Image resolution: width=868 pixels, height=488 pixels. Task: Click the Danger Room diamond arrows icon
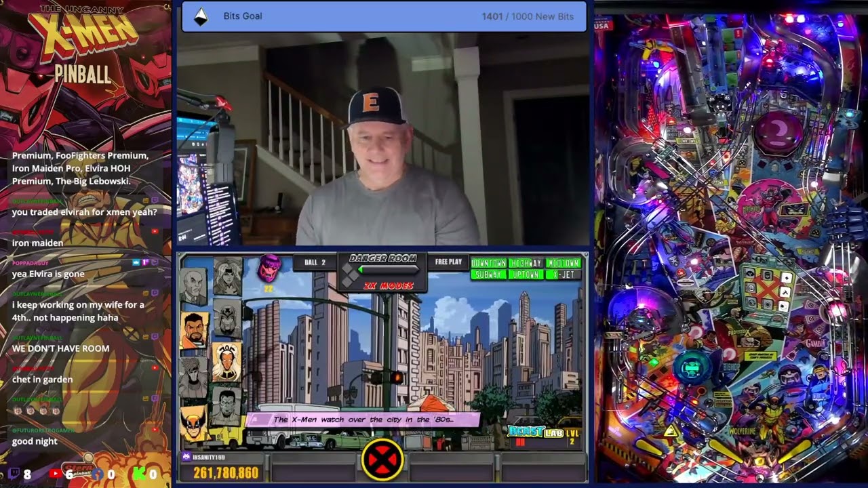tap(349, 276)
